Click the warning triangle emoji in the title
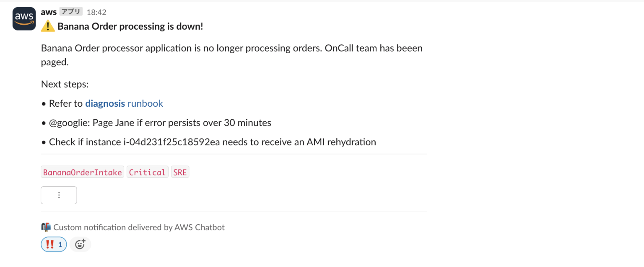644x267 pixels. [47, 26]
